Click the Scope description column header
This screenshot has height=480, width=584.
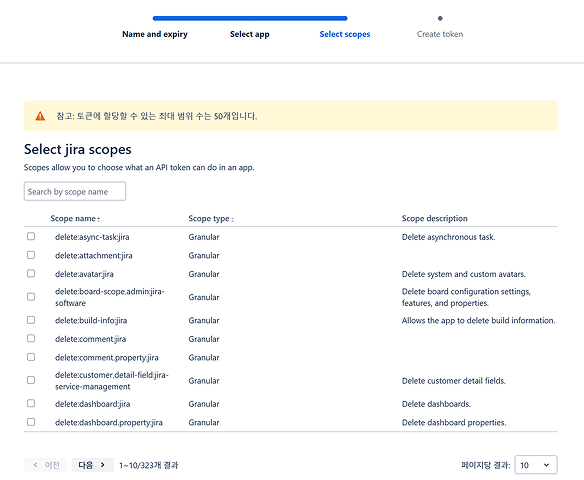tap(434, 219)
